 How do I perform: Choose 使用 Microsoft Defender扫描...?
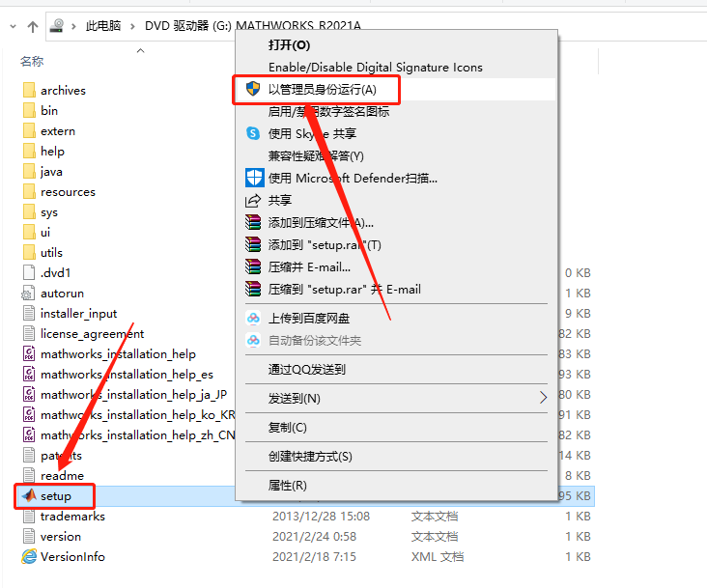point(353,178)
